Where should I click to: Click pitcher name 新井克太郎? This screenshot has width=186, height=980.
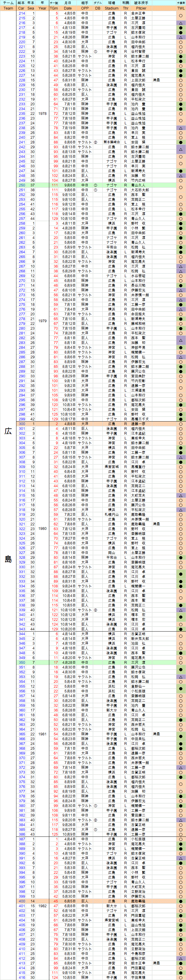(140, 638)
